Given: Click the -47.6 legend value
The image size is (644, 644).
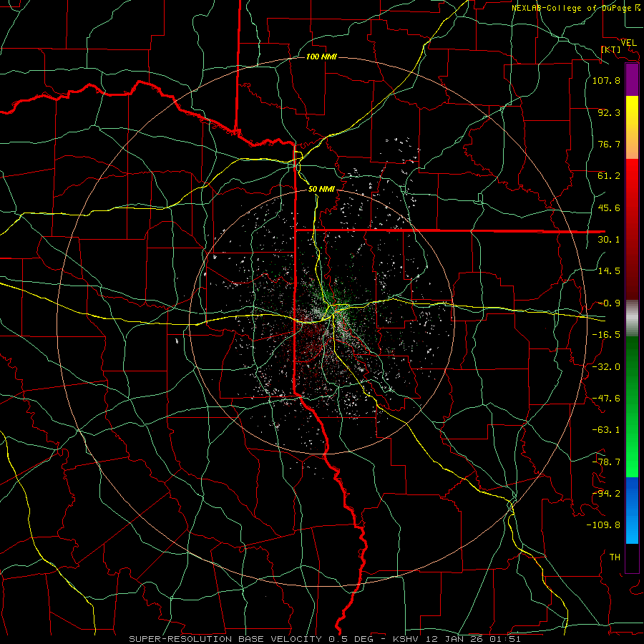Looking at the screenshot, I should (x=606, y=399).
